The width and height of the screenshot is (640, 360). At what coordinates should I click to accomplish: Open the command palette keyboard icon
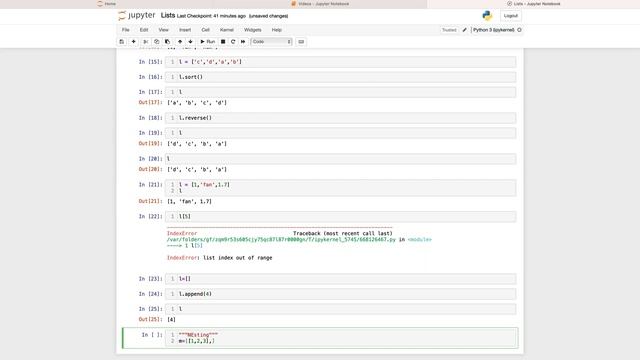click(301, 42)
